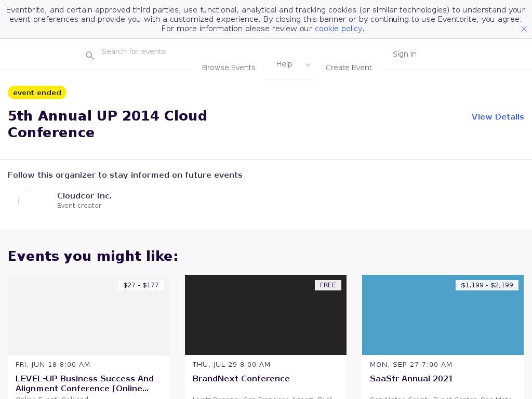Click Events you might like heading
This screenshot has width=532, height=399.
point(93,256)
